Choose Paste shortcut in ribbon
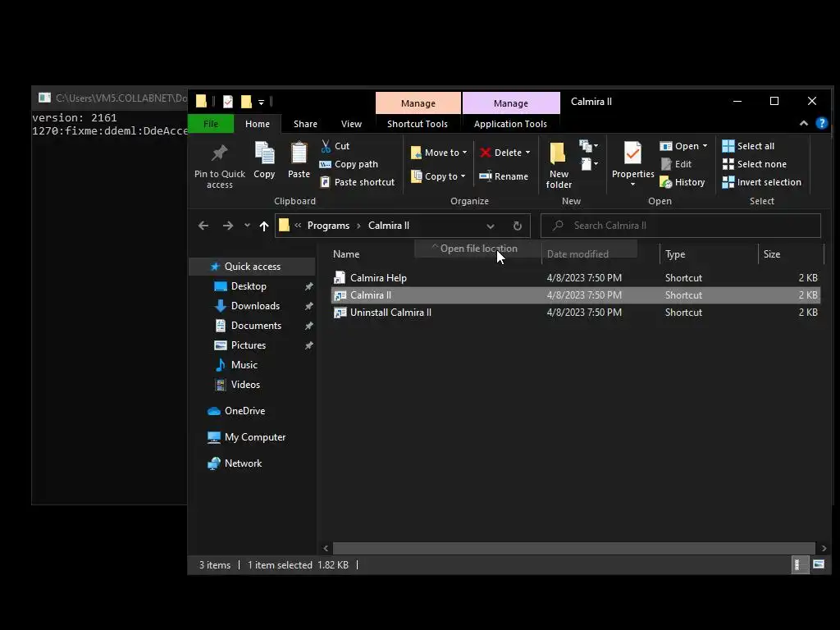Image resolution: width=840 pixels, height=630 pixels. pos(358,182)
